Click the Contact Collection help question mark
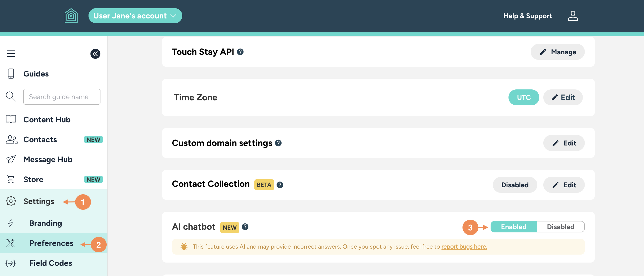644x276 pixels. [x=280, y=185]
